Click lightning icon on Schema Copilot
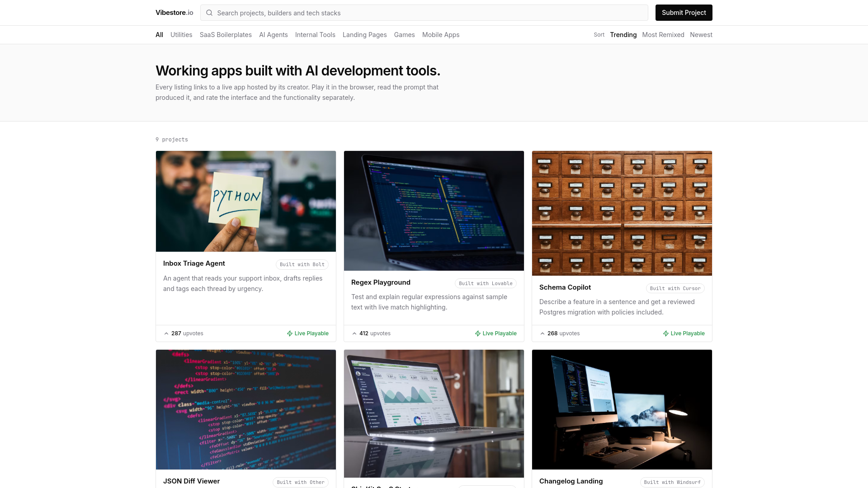Viewport: 868px width, 488px height. 666,333
